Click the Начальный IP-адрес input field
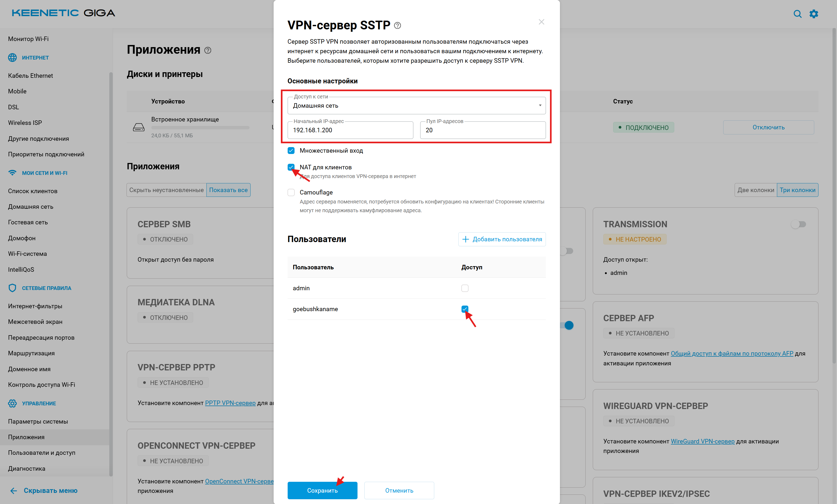Viewport: 837px width, 504px height. (350, 130)
